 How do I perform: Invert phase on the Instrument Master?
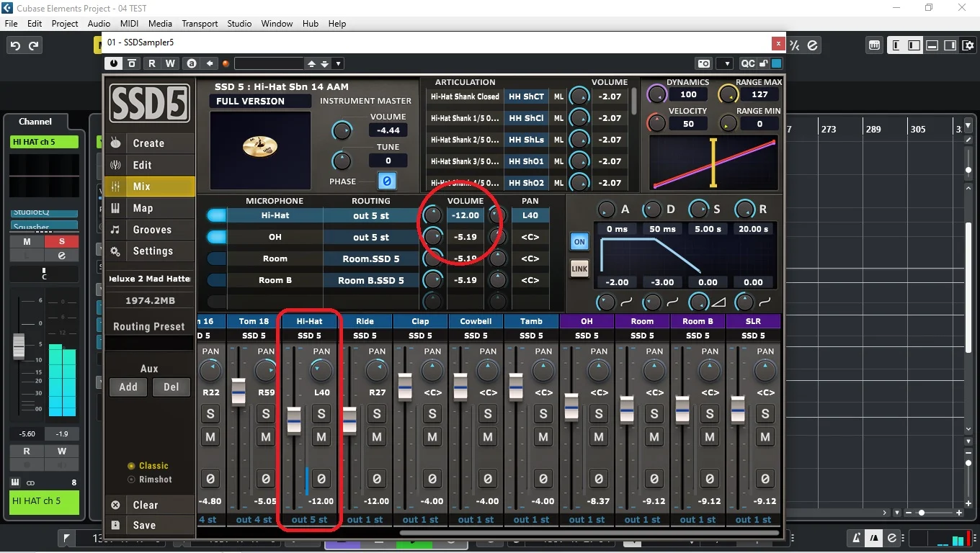[x=387, y=181]
